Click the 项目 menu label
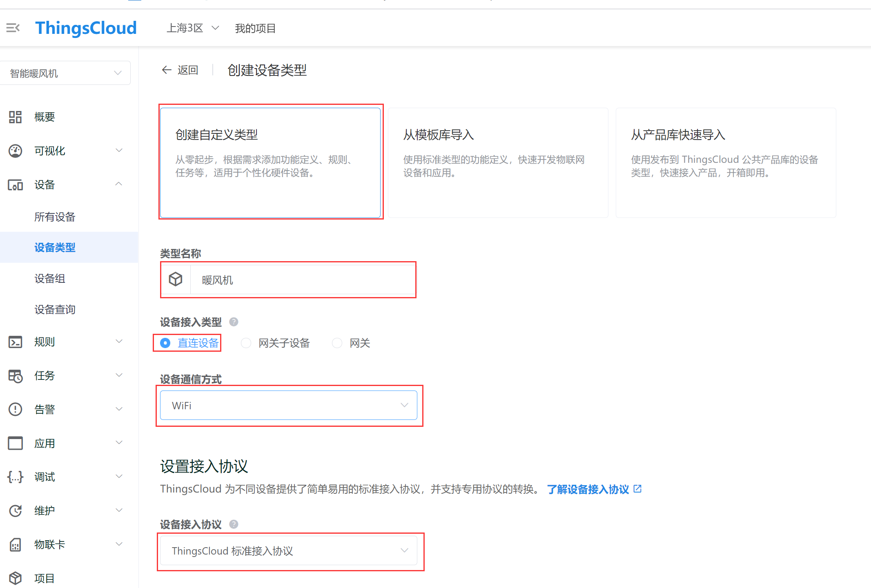Screen dimensions: 871x588 coord(45,578)
